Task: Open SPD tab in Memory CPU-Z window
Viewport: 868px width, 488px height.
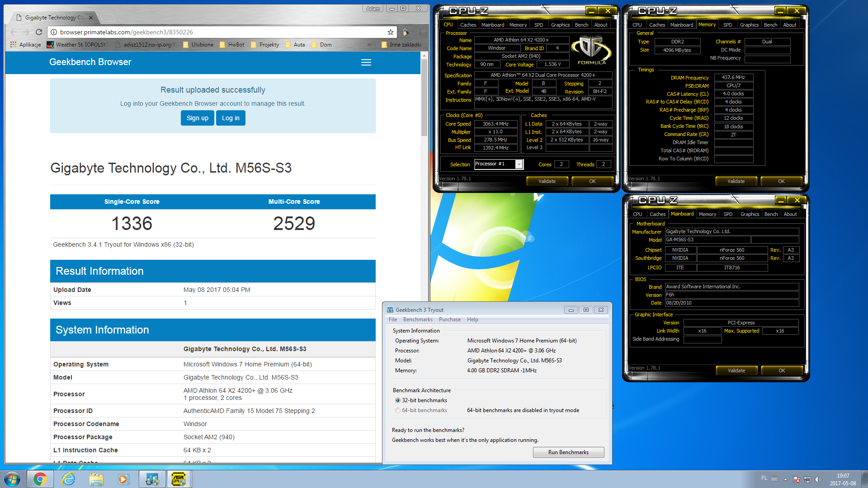Action: pos(727,25)
